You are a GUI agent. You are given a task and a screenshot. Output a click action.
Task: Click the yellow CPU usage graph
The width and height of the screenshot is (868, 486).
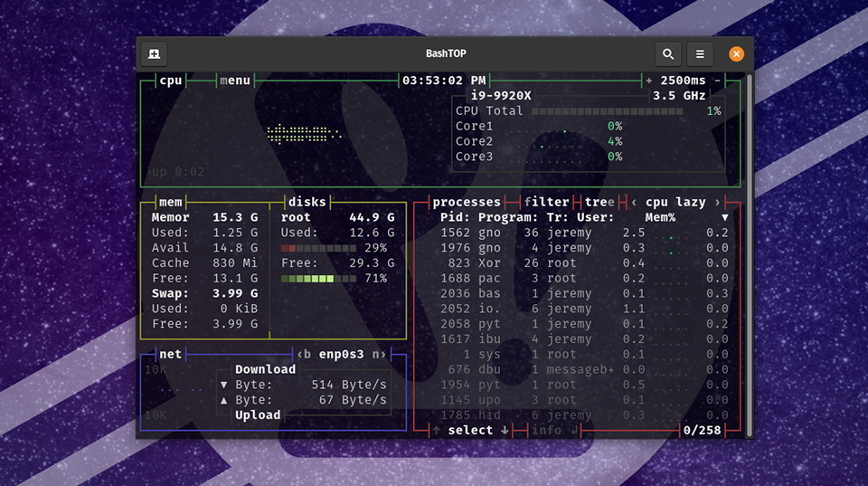pyautogui.click(x=304, y=134)
